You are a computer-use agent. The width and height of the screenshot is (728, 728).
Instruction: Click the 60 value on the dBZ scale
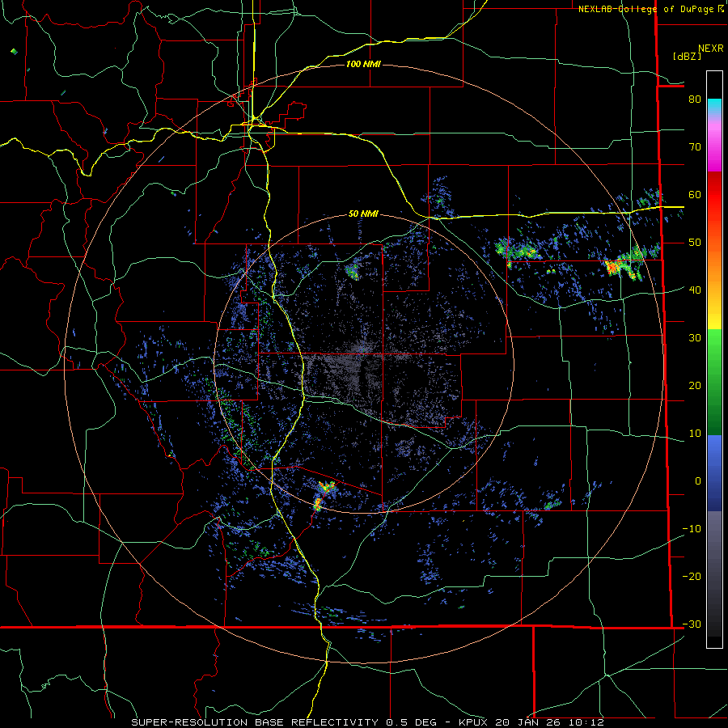coord(695,194)
